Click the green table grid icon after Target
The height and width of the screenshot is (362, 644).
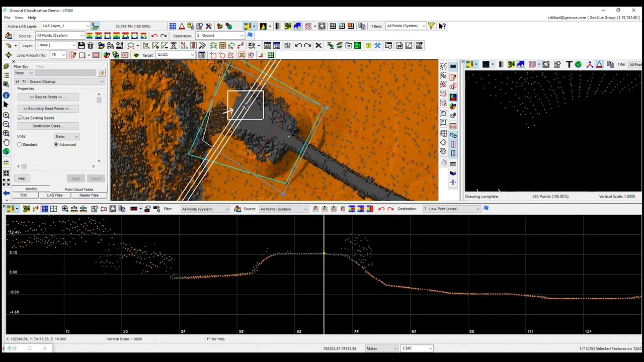271,55
